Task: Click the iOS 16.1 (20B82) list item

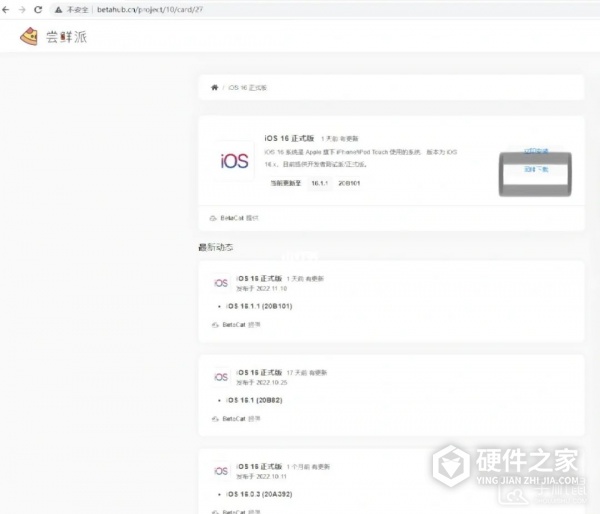Action: pos(254,400)
